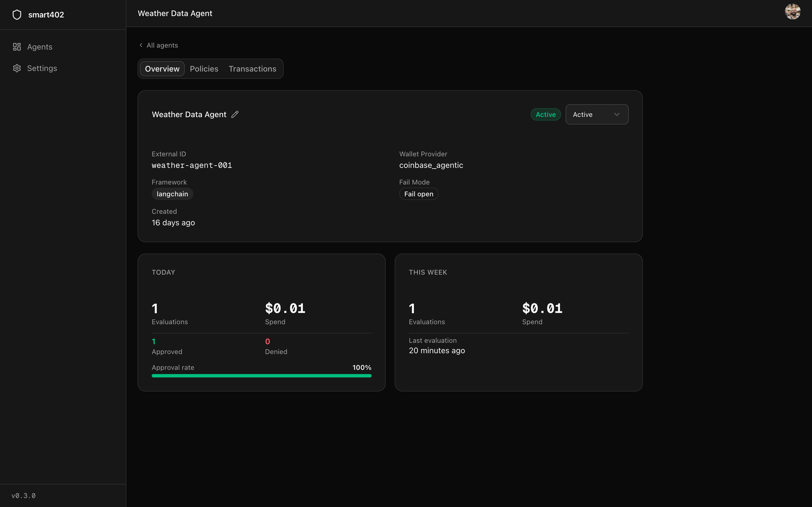812x507 pixels.
Task: Click the weather-agent-001 external ID text
Action: (192, 165)
